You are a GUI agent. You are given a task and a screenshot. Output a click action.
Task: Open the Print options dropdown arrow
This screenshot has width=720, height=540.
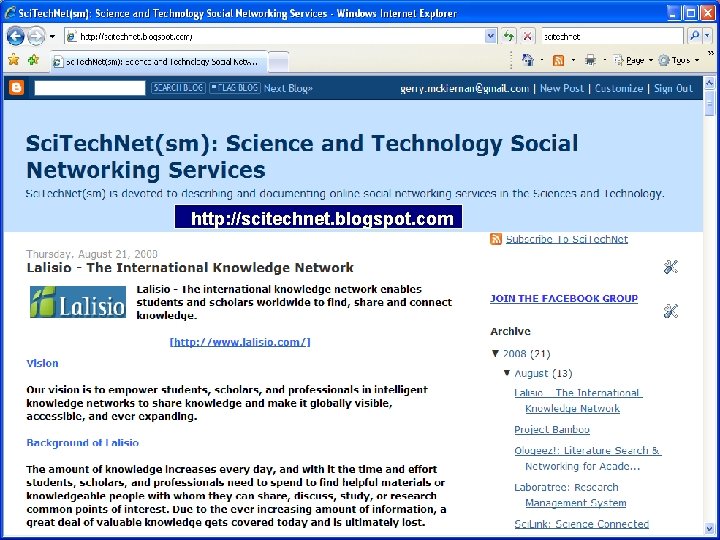[x=604, y=60]
